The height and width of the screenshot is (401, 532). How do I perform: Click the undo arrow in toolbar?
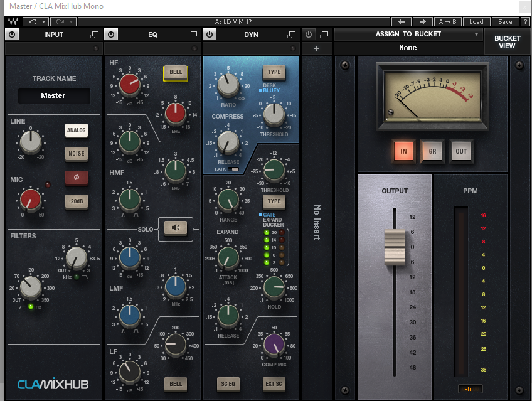tap(31, 21)
